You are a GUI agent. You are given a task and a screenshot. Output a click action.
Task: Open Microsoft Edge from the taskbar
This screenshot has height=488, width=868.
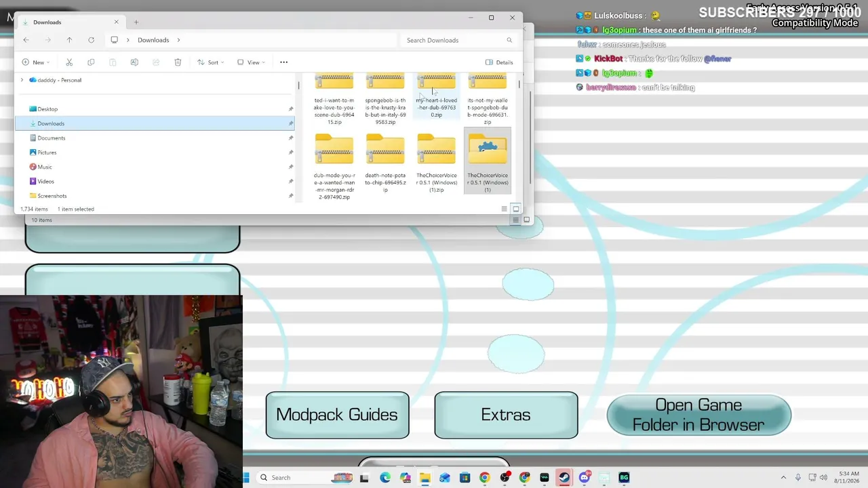tap(385, 478)
